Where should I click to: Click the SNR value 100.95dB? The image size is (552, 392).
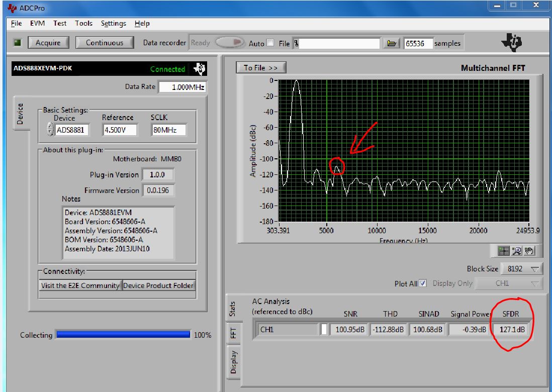[x=348, y=330]
